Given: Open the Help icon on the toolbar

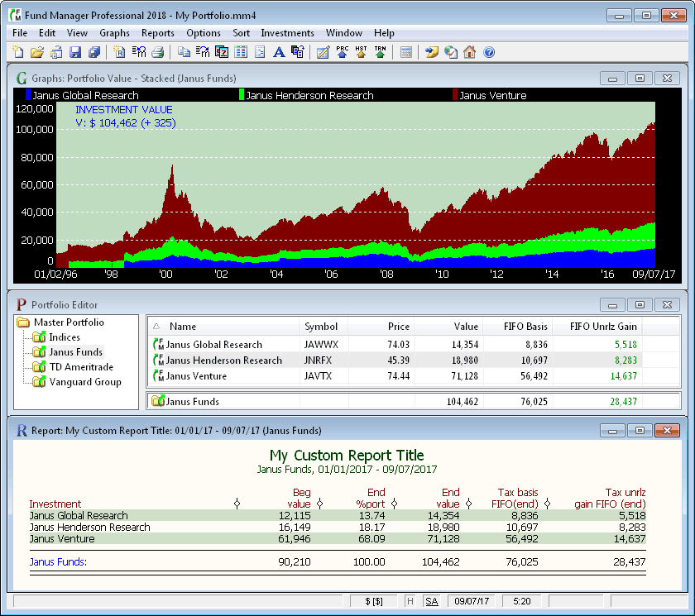Looking at the screenshot, I should point(488,52).
